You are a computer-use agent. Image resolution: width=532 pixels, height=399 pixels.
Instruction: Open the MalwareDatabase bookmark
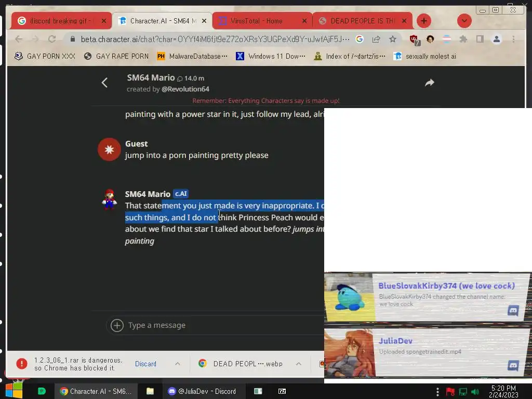(192, 56)
